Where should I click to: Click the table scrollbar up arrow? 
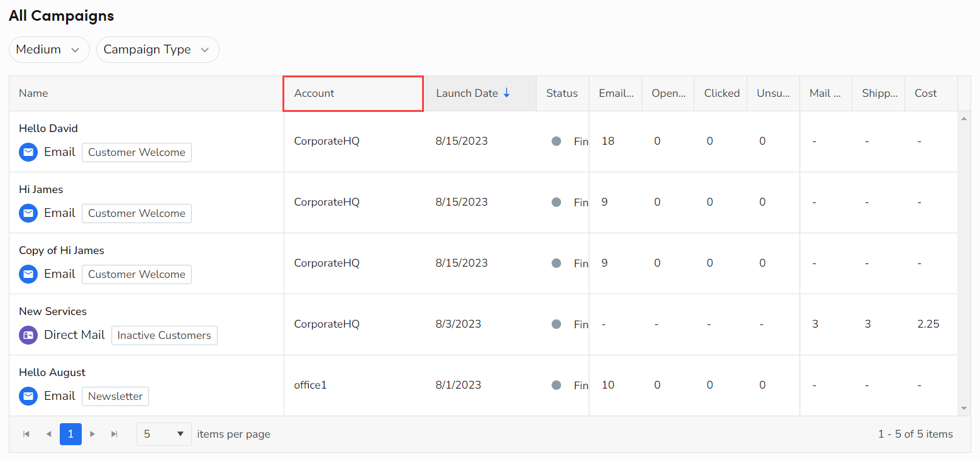(x=963, y=118)
